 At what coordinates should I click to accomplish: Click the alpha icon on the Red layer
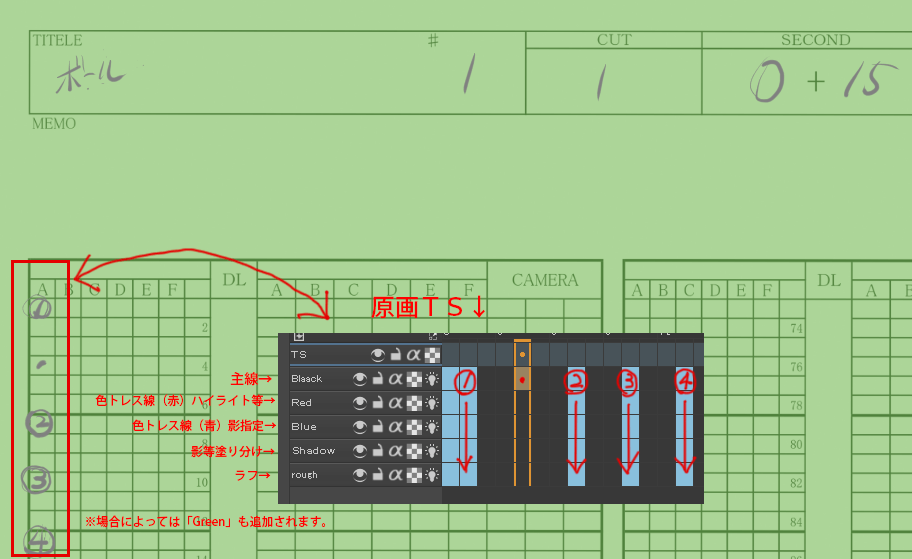[396, 403]
